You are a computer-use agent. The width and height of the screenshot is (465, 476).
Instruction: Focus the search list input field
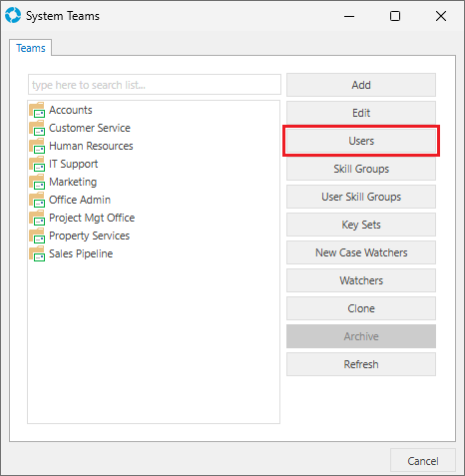point(155,85)
